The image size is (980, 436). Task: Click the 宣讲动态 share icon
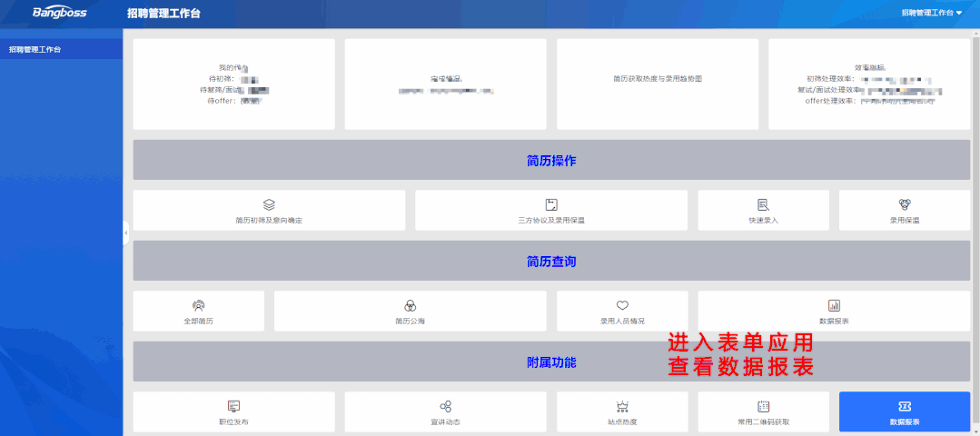tap(445, 407)
